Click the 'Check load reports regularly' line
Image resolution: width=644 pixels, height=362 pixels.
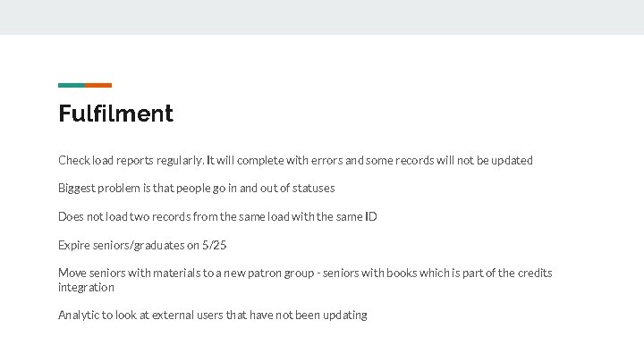point(295,160)
